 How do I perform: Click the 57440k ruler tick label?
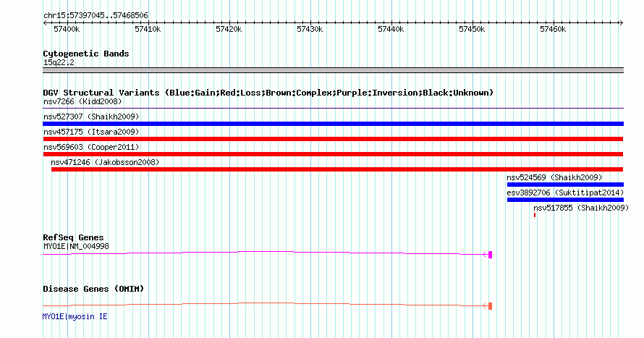(x=391, y=29)
